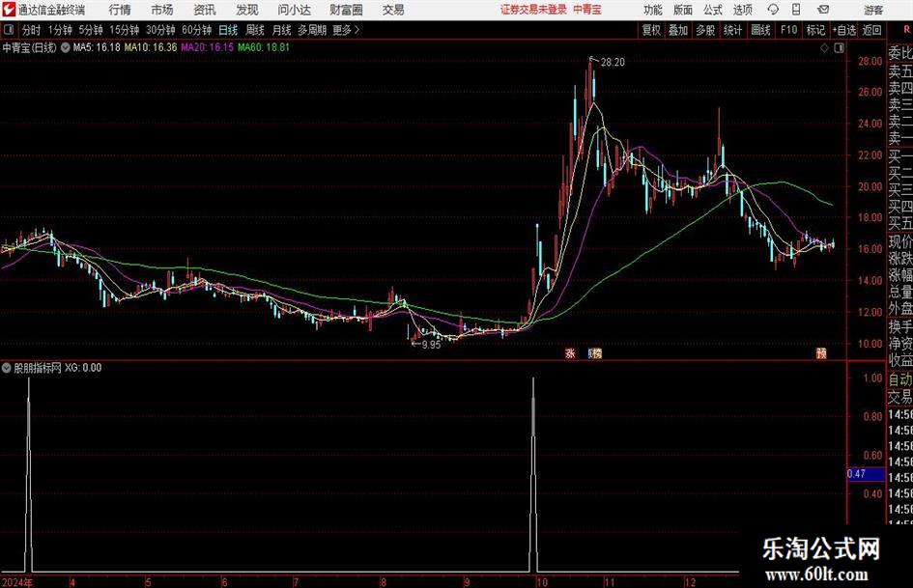Open the 功能 menu

pyautogui.click(x=653, y=10)
